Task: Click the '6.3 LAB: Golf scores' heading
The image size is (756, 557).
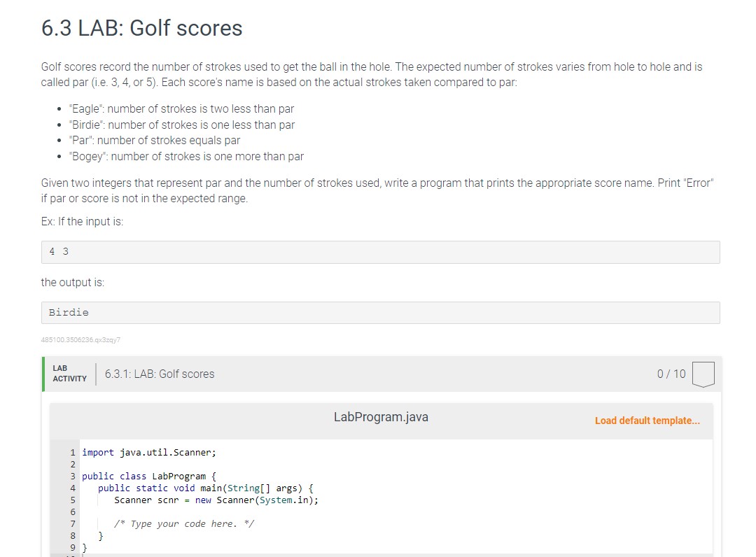Action: click(x=141, y=28)
